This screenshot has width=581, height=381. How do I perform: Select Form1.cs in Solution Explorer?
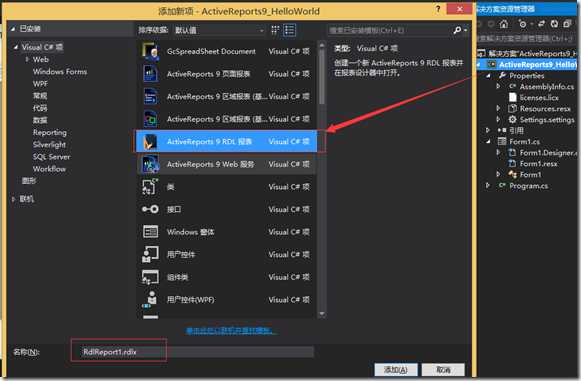tap(524, 142)
